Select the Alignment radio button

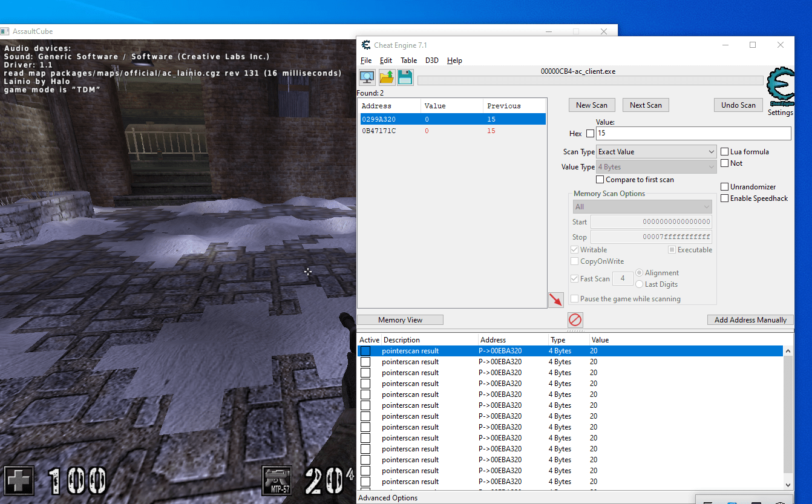[x=639, y=273]
